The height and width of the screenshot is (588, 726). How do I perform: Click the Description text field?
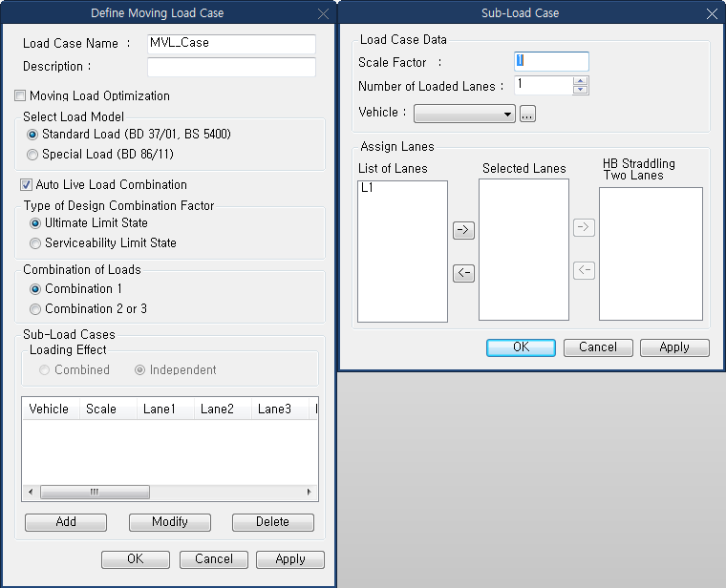point(231,67)
